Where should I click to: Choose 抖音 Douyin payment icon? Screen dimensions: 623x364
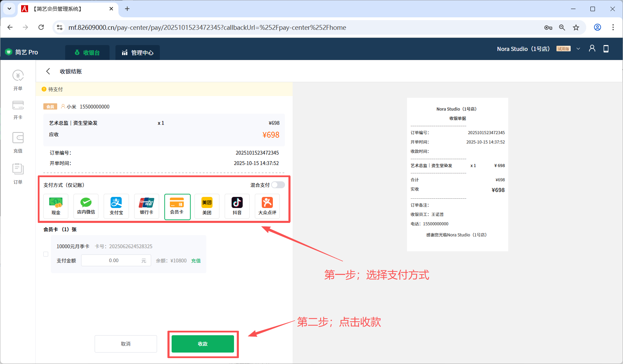237,206
